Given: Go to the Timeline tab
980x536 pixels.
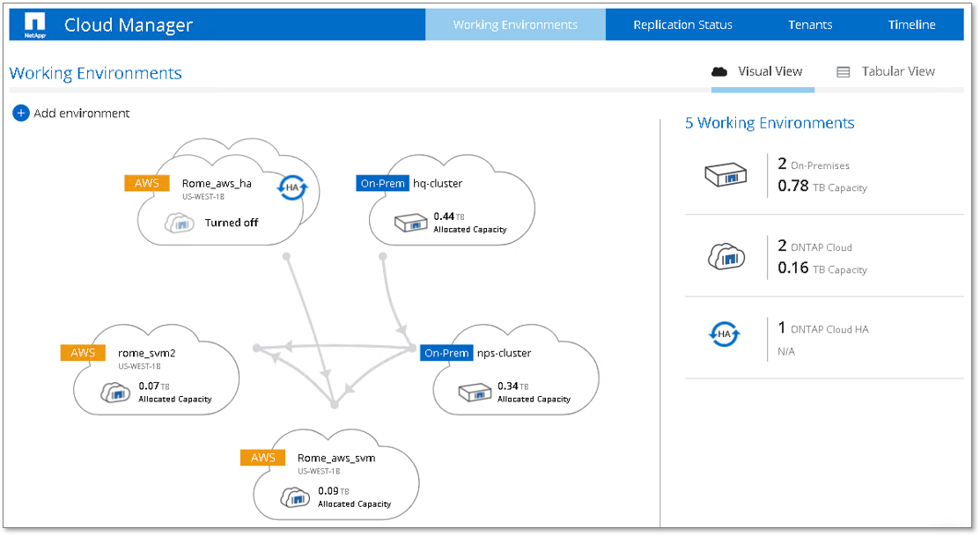Looking at the screenshot, I should point(912,25).
